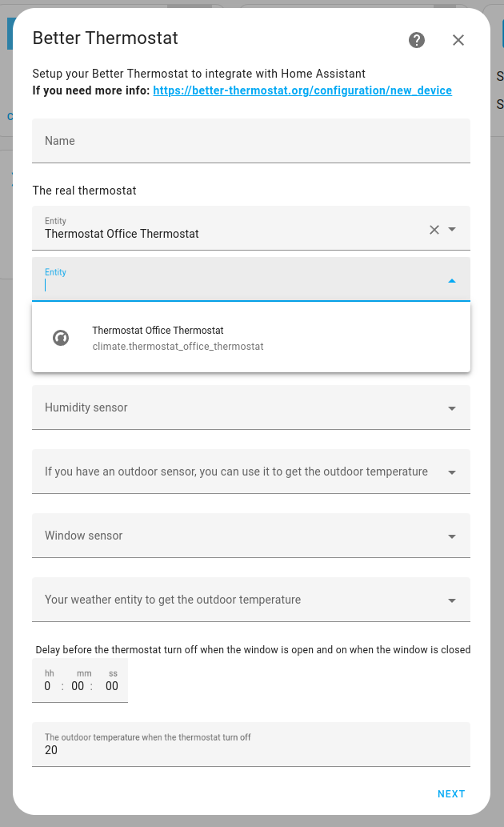Expand the weather entity dropdown
The width and height of the screenshot is (504, 827).
coord(453,599)
